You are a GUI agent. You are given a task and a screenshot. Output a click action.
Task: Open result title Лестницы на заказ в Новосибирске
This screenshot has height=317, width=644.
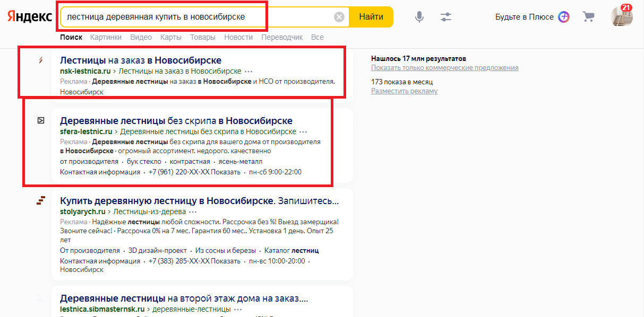point(141,60)
